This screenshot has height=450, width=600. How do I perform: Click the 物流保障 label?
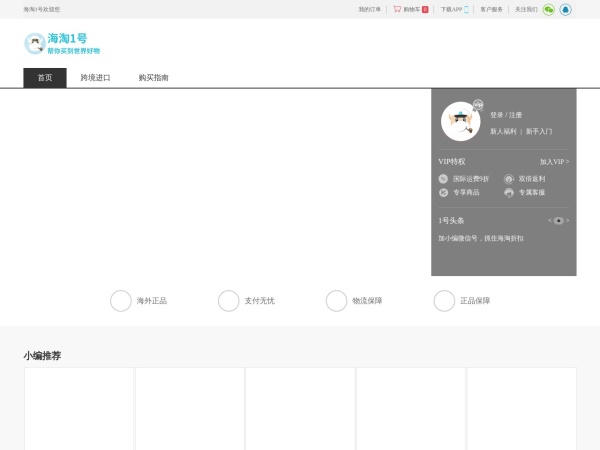[x=367, y=301]
